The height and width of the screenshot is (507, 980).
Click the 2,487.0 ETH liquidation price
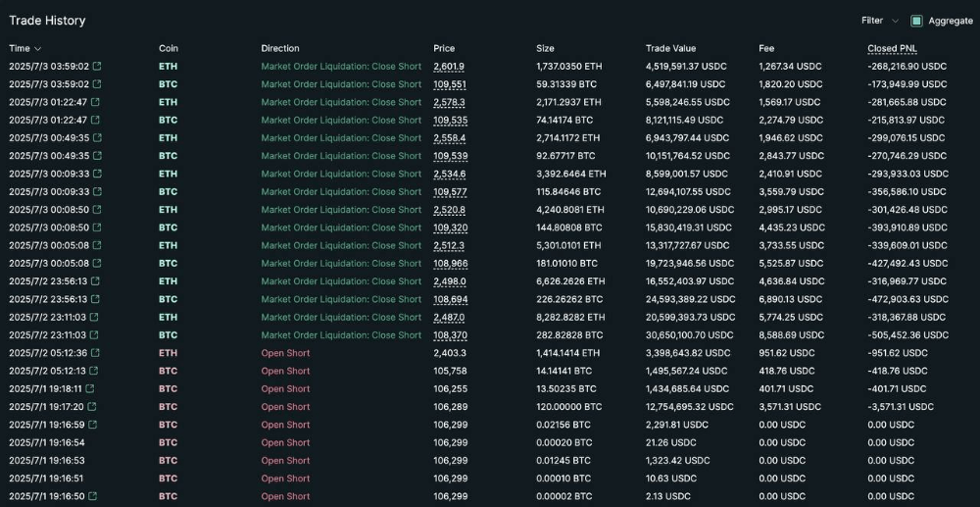click(x=449, y=318)
